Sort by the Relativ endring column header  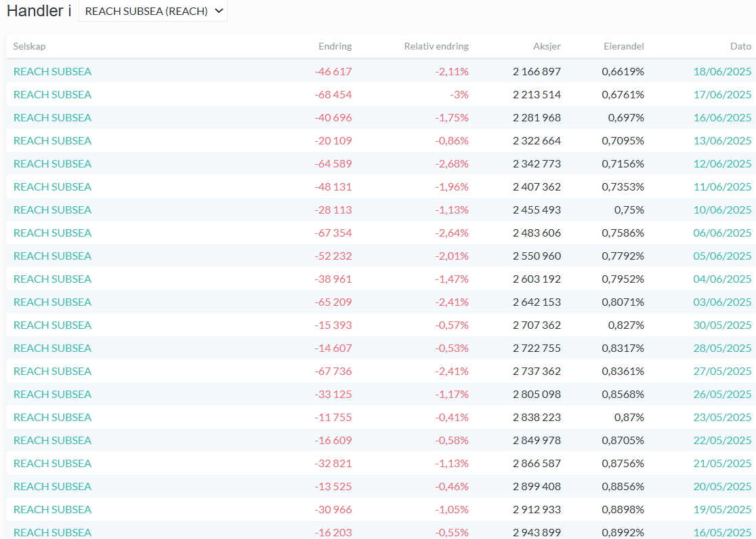(436, 46)
